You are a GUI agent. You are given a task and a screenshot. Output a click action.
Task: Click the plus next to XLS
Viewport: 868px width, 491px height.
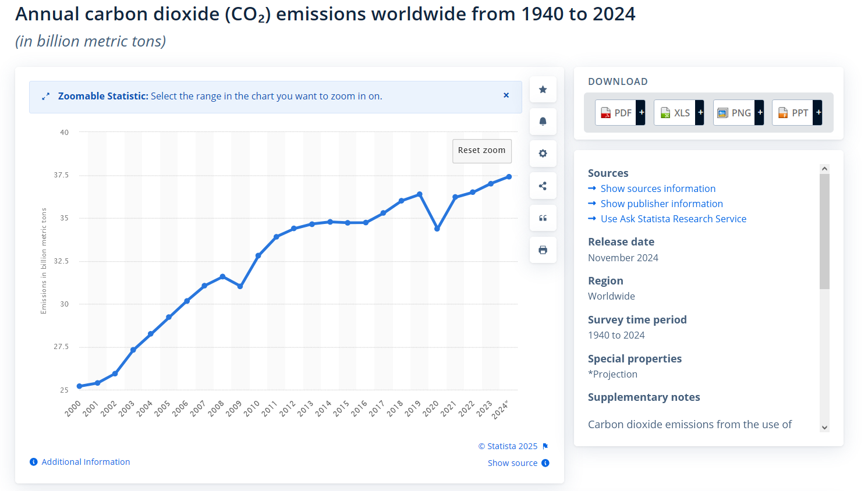click(x=700, y=113)
